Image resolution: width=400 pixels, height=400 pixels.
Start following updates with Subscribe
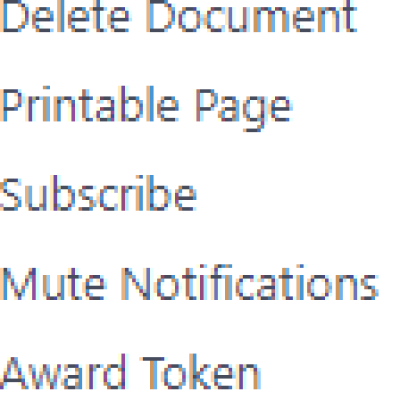click(x=98, y=193)
